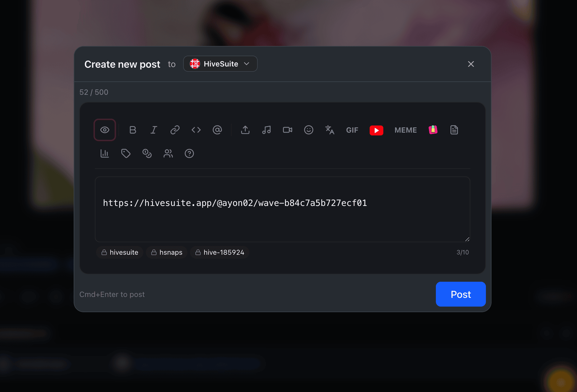577x392 pixels.
Task: Open the help question mark icon
Action: (189, 153)
